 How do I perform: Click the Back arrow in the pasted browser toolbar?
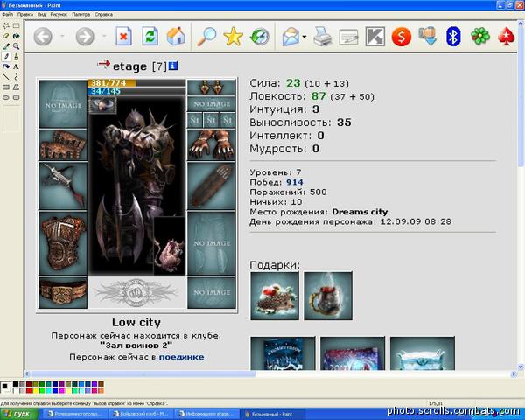tap(43, 36)
